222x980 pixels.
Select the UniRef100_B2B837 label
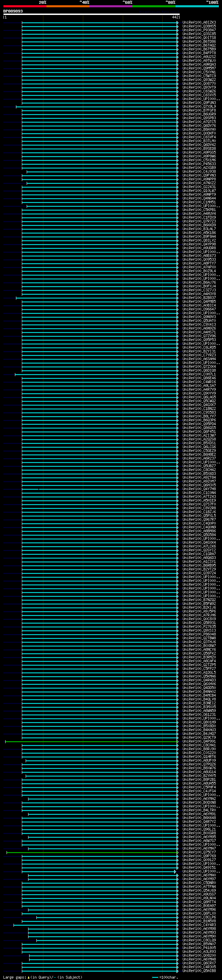point(199,298)
